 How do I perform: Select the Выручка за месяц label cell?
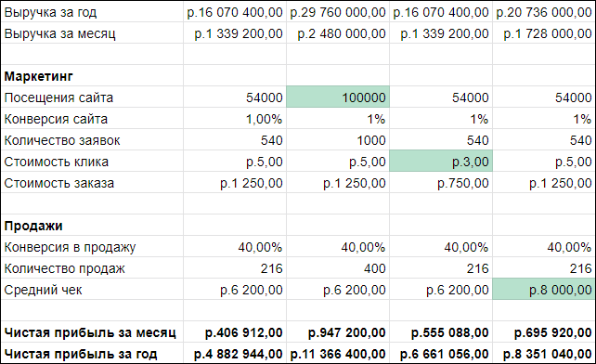pos(92,33)
